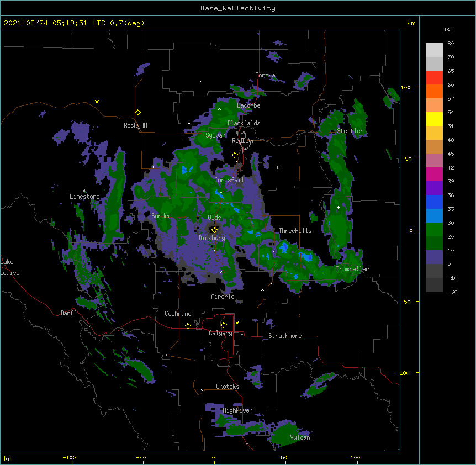Click the Olds town label
Image resolution: width=476 pixels, height=465 pixels.
(x=214, y=218)
